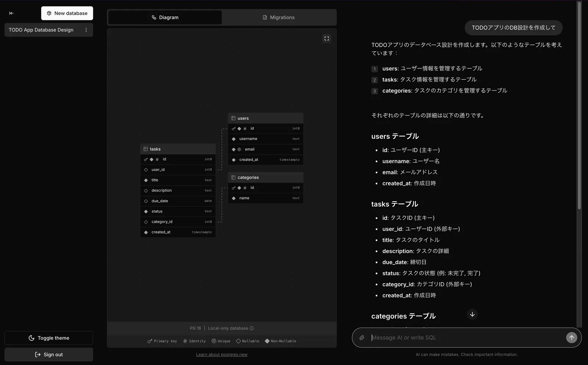588x365 pixels.
Task: Collapse the sidebar with the arrow icon
Action: pyautogui.click(x=11, y=13)
